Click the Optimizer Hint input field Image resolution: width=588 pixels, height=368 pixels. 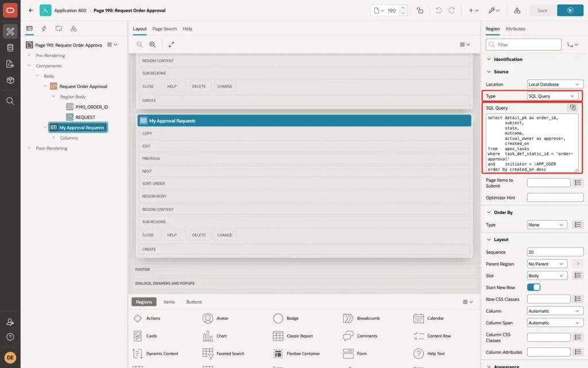555,198
